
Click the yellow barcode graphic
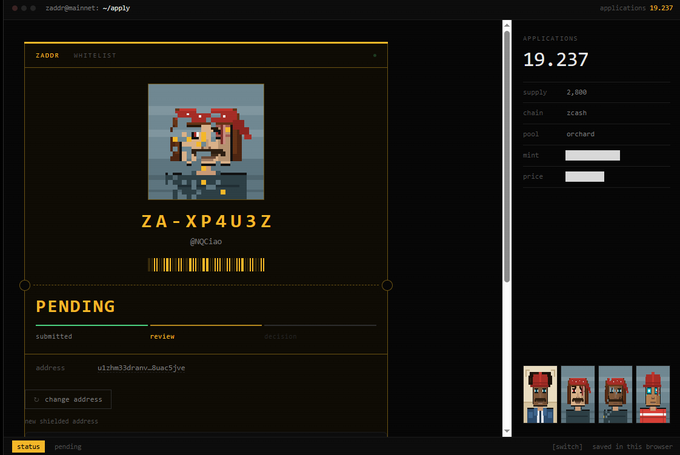pos(206,265)
